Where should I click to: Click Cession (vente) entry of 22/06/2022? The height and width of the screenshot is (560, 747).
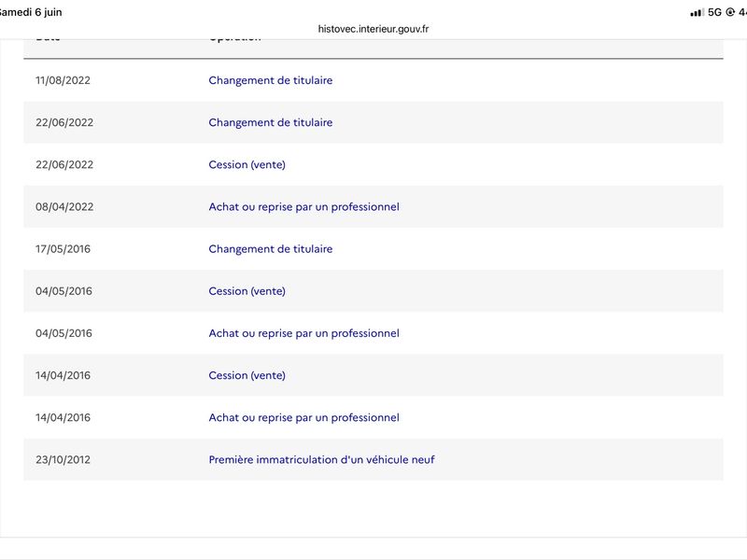click(x=247, y=165)
